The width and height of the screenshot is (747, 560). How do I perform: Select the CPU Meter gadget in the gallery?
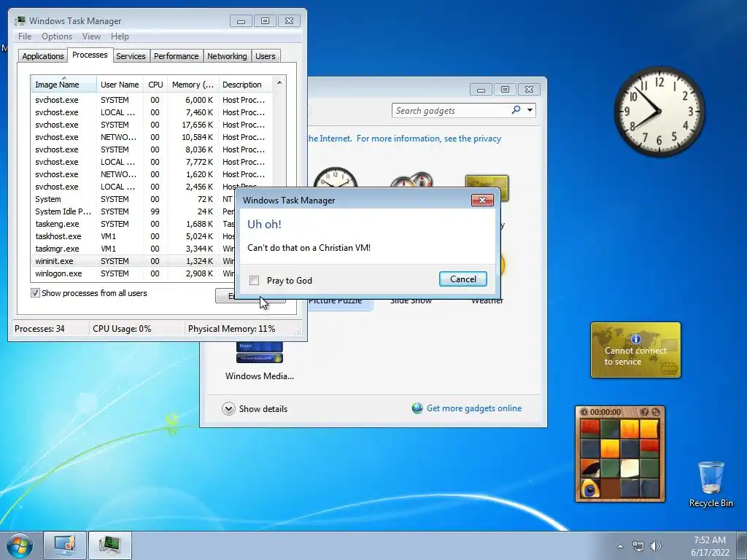click(x=411, y=181)
